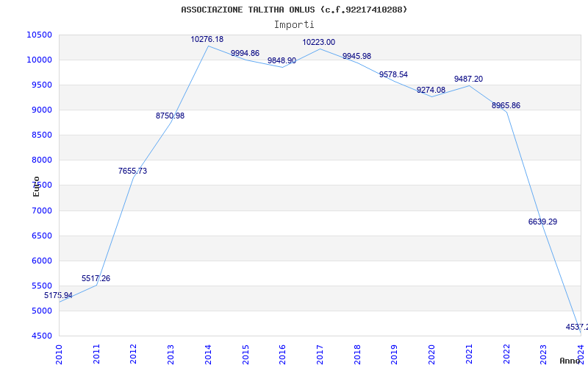Click y-axis tick 6000
The width and height of the screenshot is (588, 368).
[x=41, y=261]
